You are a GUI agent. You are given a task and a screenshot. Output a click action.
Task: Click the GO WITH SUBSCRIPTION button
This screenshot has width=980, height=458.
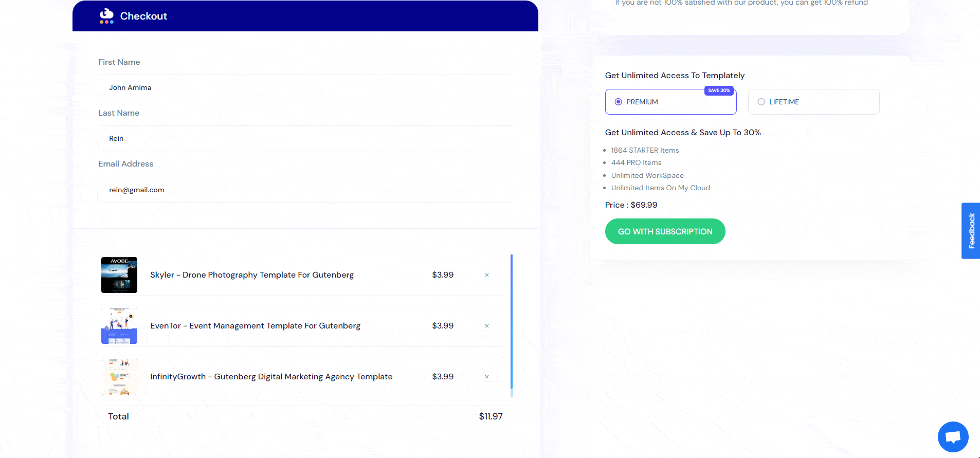pyautogui.click(x=665, y=231)
